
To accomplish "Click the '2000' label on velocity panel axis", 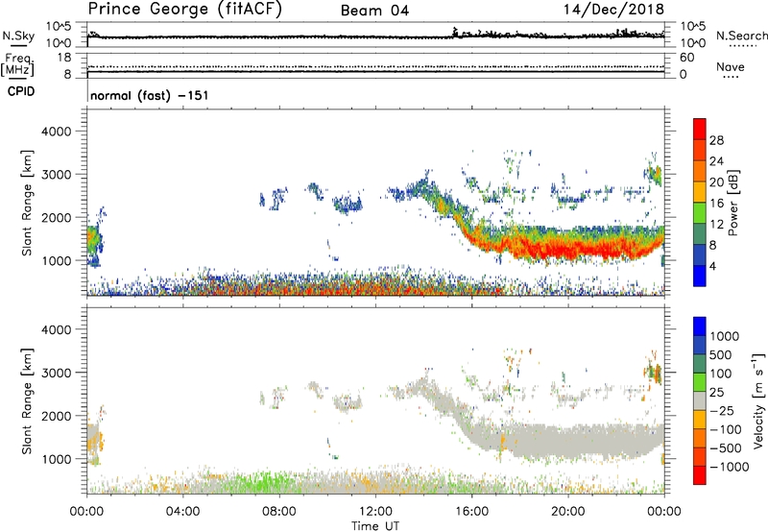I will pos(56,416).
